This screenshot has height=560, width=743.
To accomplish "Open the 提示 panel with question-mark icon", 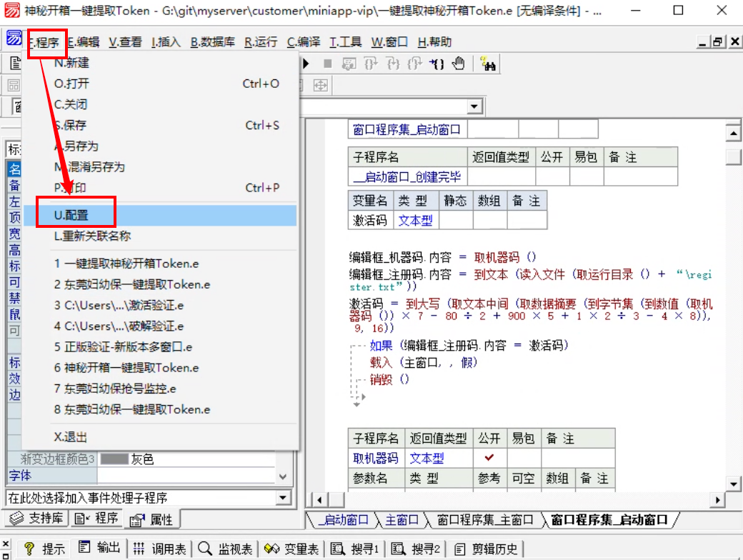I will click(44, 549).
